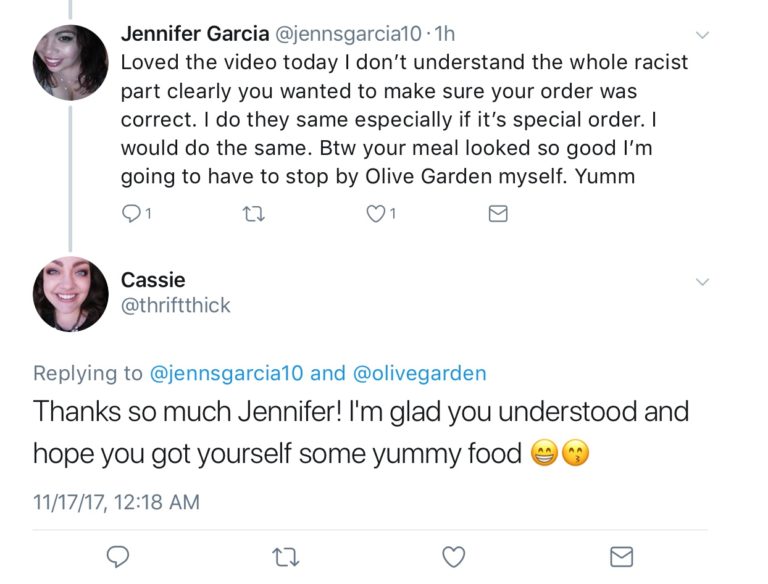768x584 pixels.
Task: Open dropdown arrow on Cassie's tweet
Action: coord(702,282)
